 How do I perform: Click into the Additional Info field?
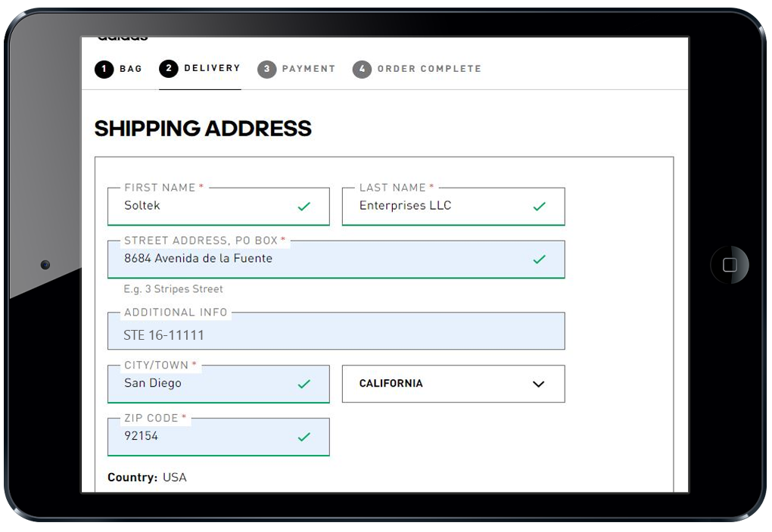coord(336,334)
